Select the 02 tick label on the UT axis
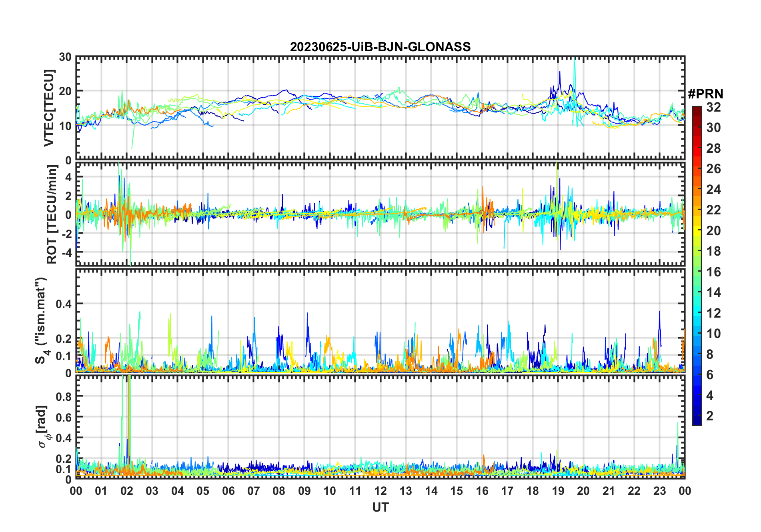The image size is (761, 532). [127, 491]
